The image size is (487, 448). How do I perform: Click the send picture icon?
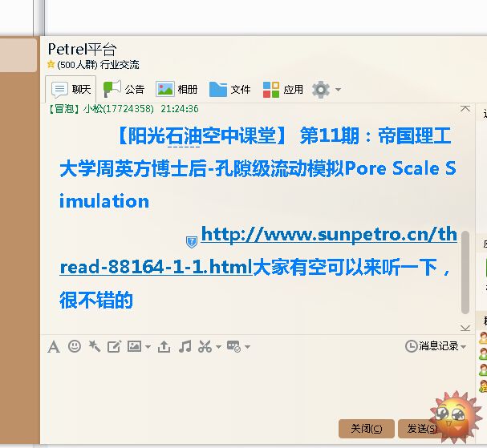(134, 346)
